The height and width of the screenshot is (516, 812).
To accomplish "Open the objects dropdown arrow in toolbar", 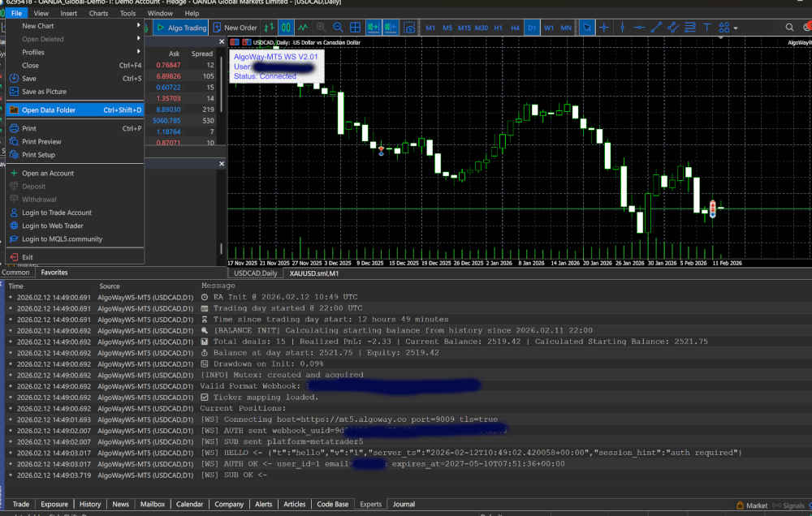I will tap(735, 28).
